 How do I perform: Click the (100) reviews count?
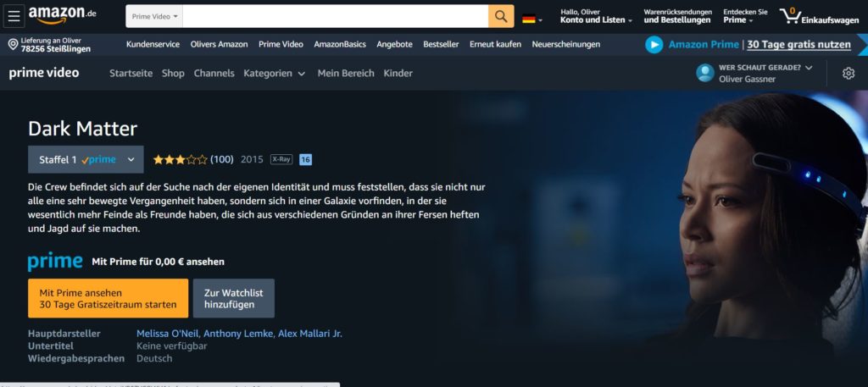[x=222, y=159]
